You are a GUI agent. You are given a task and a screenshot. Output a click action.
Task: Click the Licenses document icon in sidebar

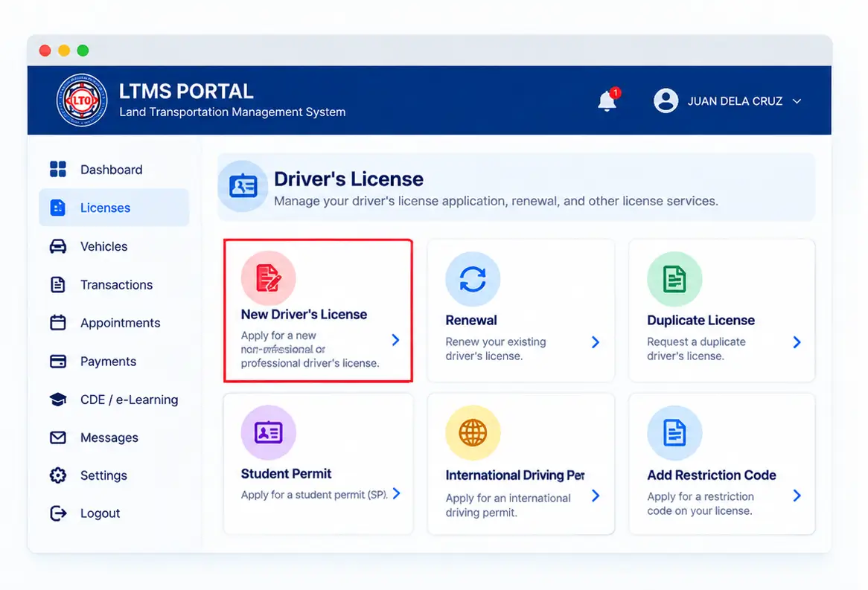tap(58, 208)
